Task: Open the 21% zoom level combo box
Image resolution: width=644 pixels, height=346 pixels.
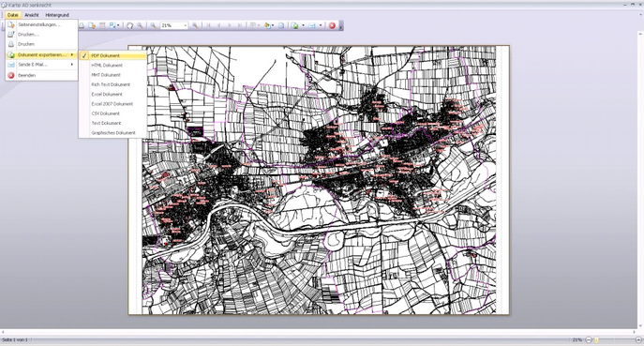Action: (x=174, y=25)
